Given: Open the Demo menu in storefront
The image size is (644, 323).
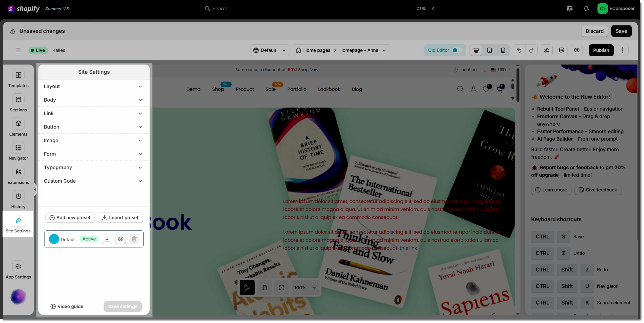Looking at the screenshot, I should [193, 89].
